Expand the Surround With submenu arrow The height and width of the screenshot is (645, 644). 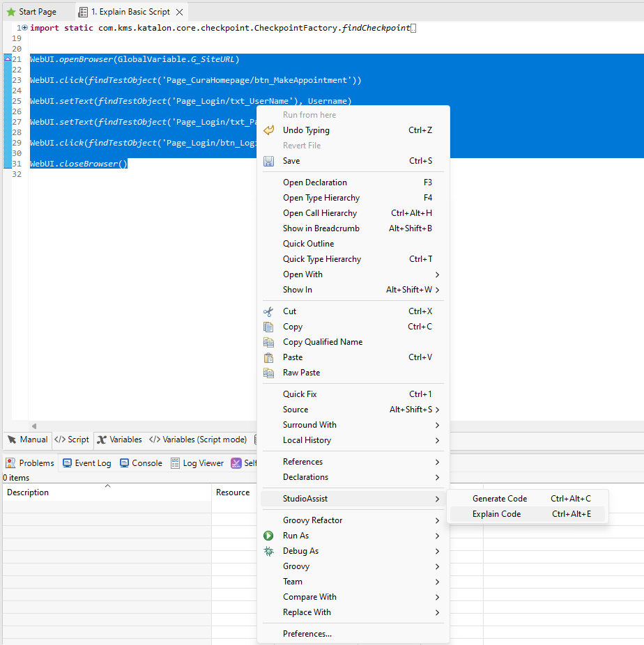[438, 425]
